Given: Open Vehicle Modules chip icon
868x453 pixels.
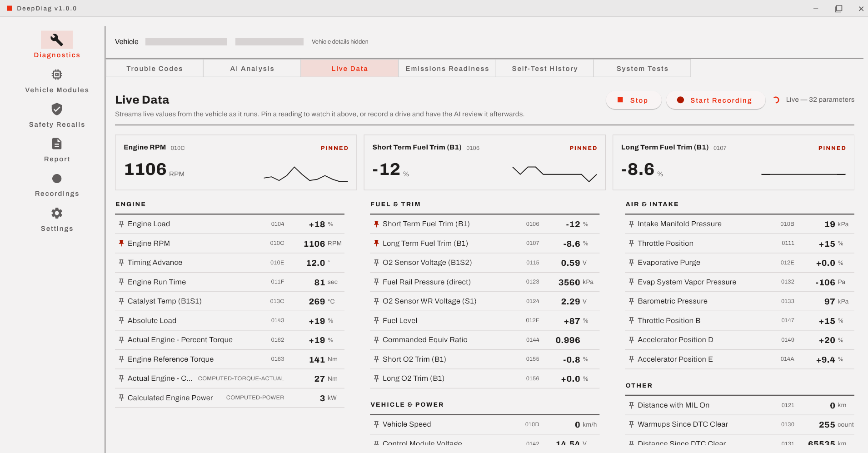Looking at the screenshot, I should [57, 75].
